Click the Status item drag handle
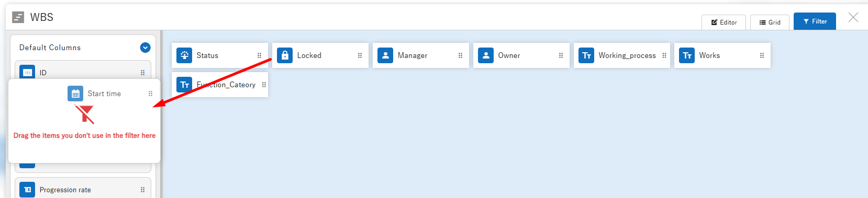Viewport: 868px width, 198px height. 259,55
